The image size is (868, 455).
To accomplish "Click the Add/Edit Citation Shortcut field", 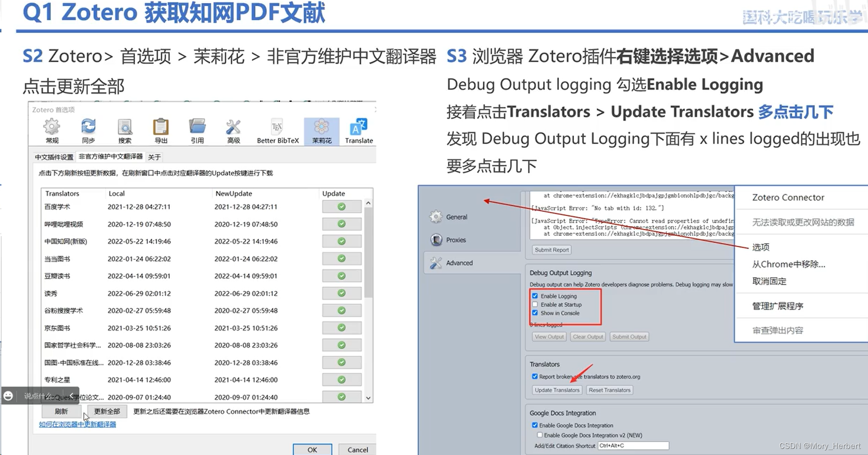I will tap(633, 446).
